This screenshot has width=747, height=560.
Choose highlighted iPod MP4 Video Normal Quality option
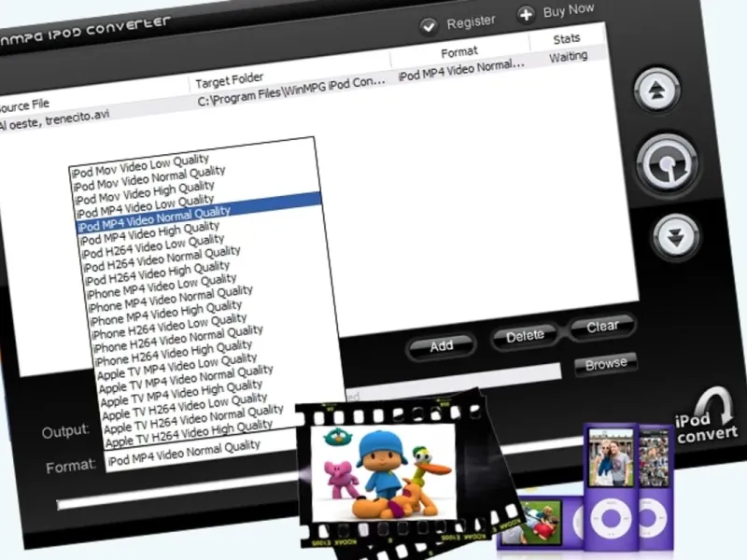click(x=199, y=213)
